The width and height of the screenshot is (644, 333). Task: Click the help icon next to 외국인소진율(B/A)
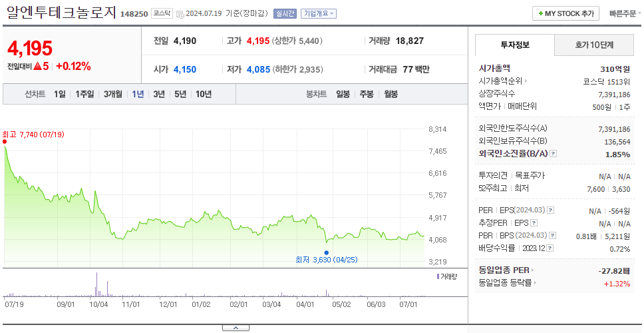pos(554,154)
